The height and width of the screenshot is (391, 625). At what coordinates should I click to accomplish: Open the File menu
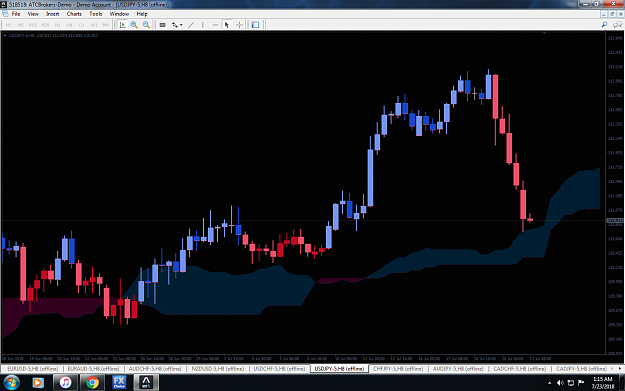16,14
